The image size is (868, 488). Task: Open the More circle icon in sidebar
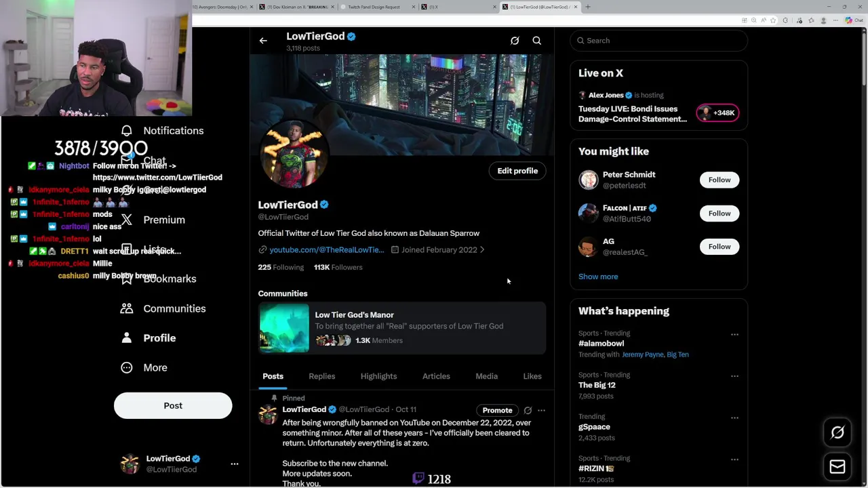point(127,367)
